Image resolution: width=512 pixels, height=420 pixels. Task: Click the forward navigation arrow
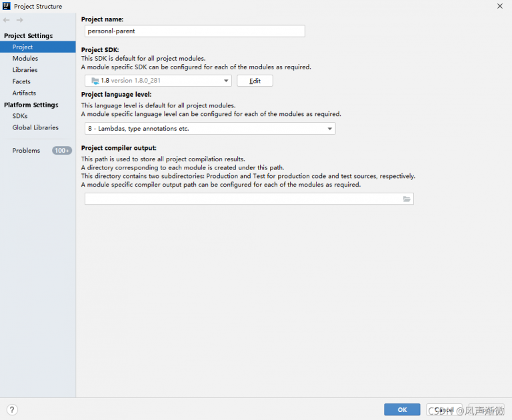point(19,20)
